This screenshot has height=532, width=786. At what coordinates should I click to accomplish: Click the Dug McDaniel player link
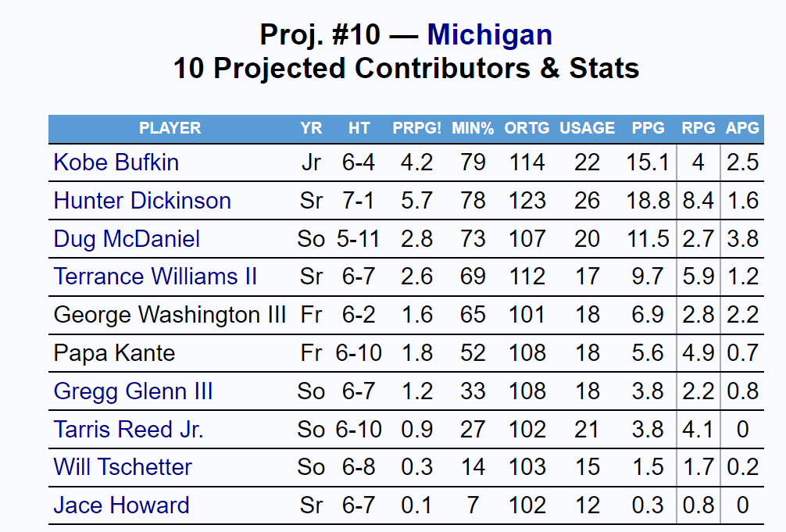[127, 239]
